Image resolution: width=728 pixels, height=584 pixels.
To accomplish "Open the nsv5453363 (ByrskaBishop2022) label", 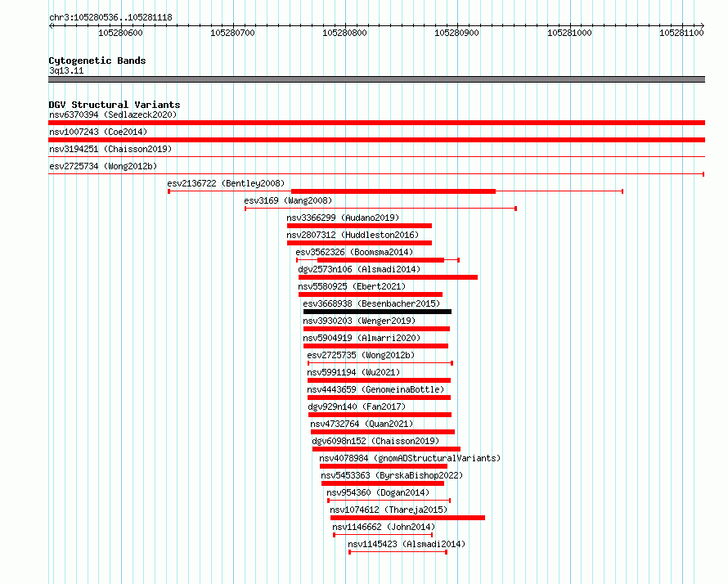I will pos(392,475).
